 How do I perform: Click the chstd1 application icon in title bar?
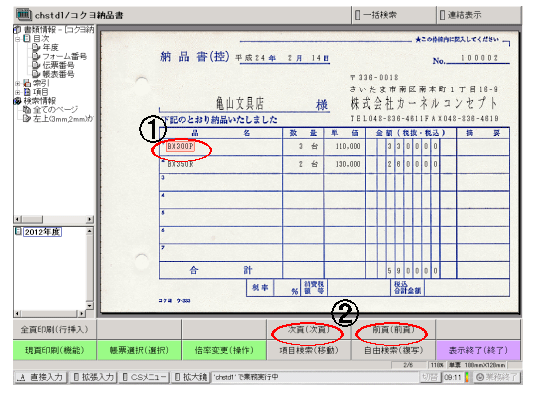24,15
